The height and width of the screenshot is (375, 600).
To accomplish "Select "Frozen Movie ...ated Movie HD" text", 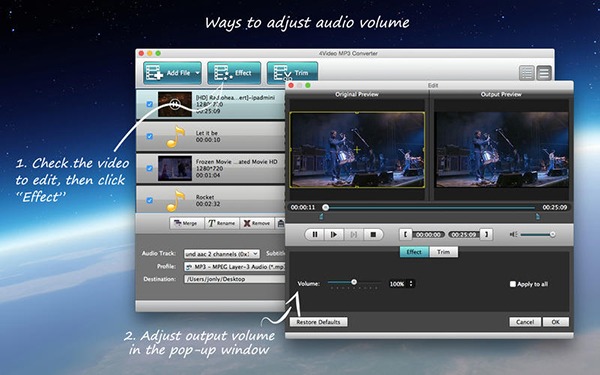I will point(236,162).
